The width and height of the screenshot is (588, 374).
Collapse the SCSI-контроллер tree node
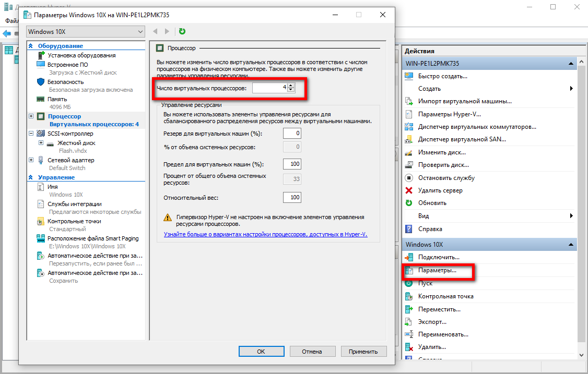(31, 134)
